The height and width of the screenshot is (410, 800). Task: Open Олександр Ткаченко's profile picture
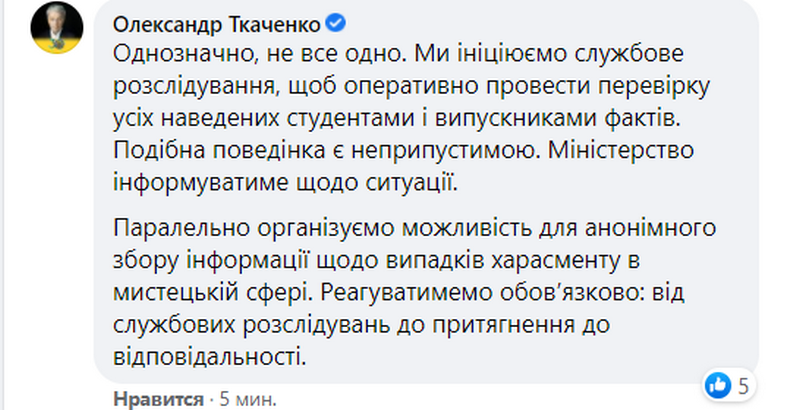(x=57, y=31)
